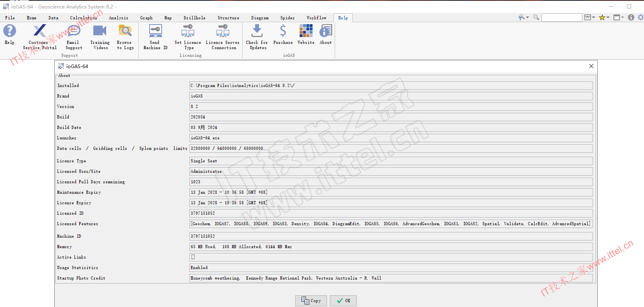
Task: Click the Machine ID field
Action: [x=391, y=236]
